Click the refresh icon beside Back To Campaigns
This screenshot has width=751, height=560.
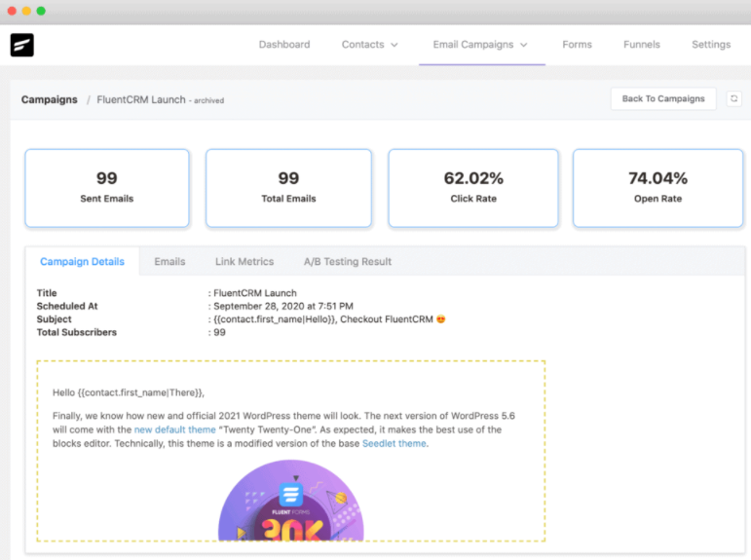click(x=733, y=98)
